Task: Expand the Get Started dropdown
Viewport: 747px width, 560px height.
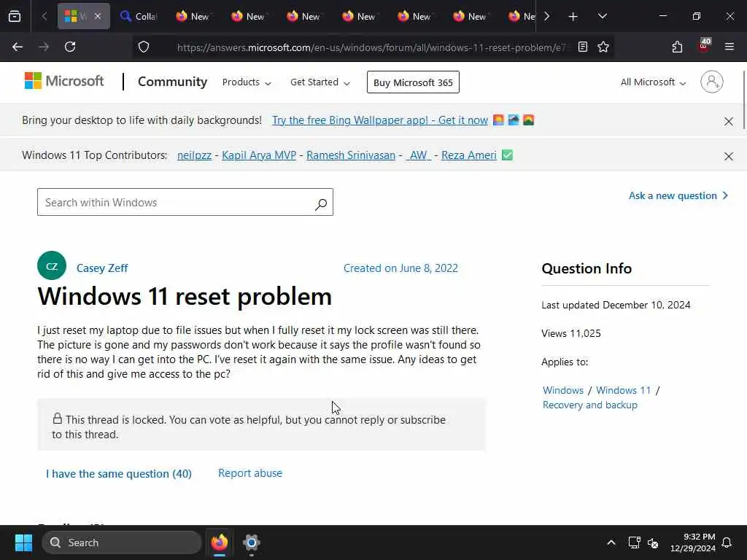Action: pos(320,82)
